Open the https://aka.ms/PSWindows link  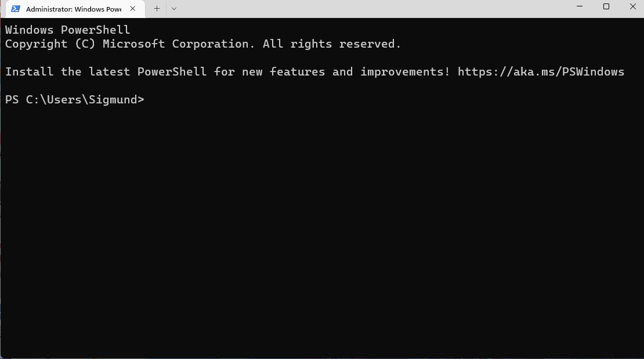pyautogui.click(x=541, y=72)
